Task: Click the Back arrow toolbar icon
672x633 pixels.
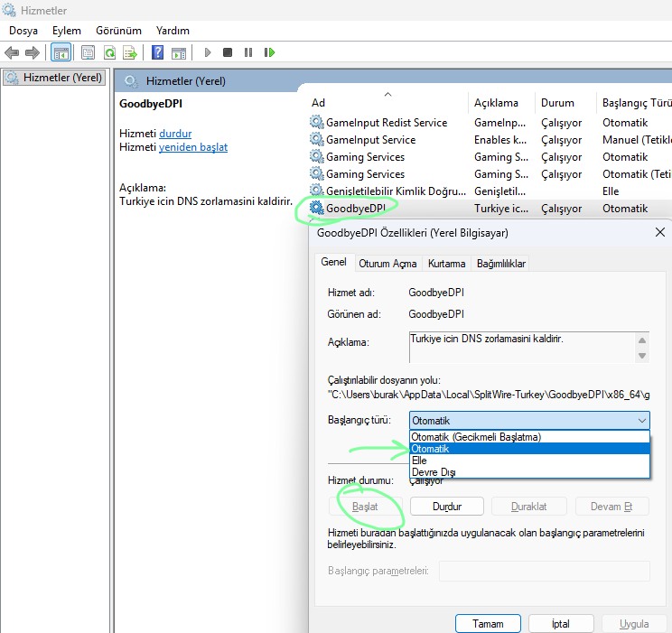Action: pos(12,52)
